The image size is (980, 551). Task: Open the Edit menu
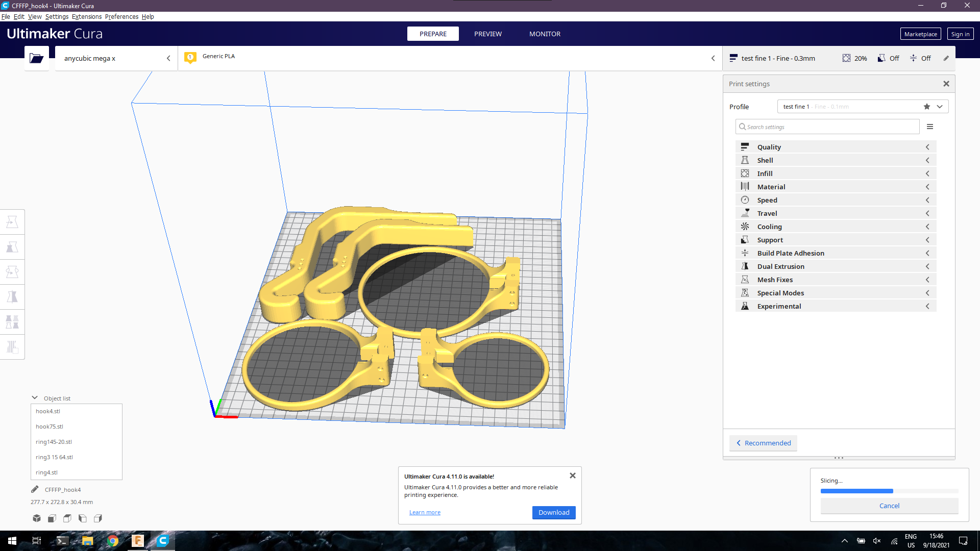(x=19, y=16)
